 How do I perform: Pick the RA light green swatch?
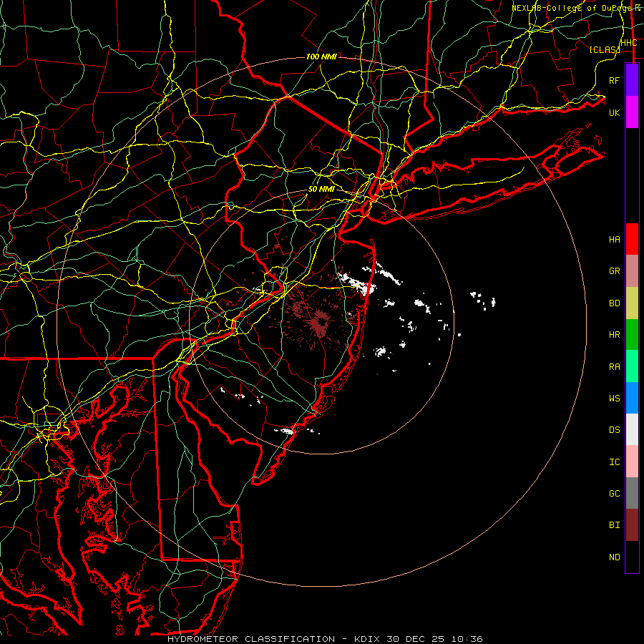(632, 366)
